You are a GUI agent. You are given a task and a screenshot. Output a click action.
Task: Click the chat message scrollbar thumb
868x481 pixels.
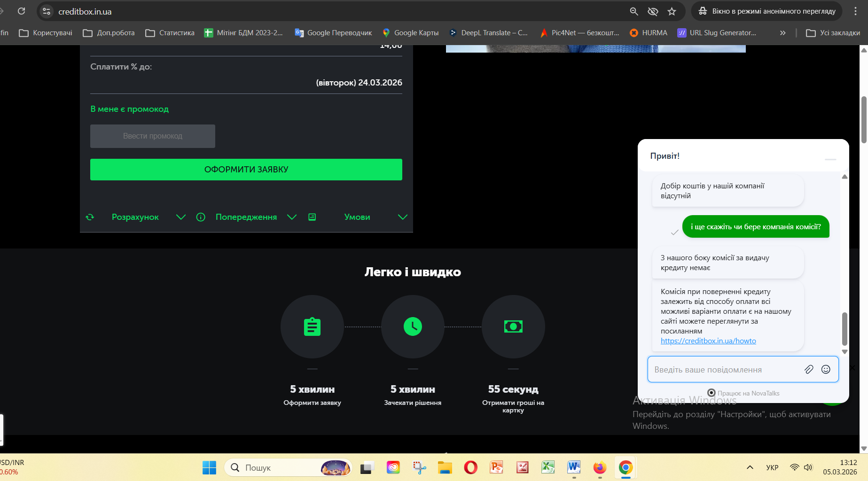click(845, 329)
